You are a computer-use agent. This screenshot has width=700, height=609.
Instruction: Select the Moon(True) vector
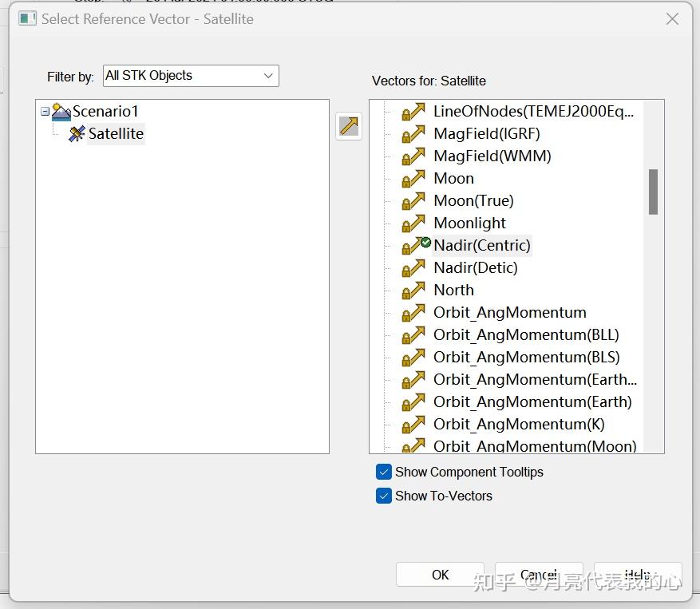tap(473, 201)
